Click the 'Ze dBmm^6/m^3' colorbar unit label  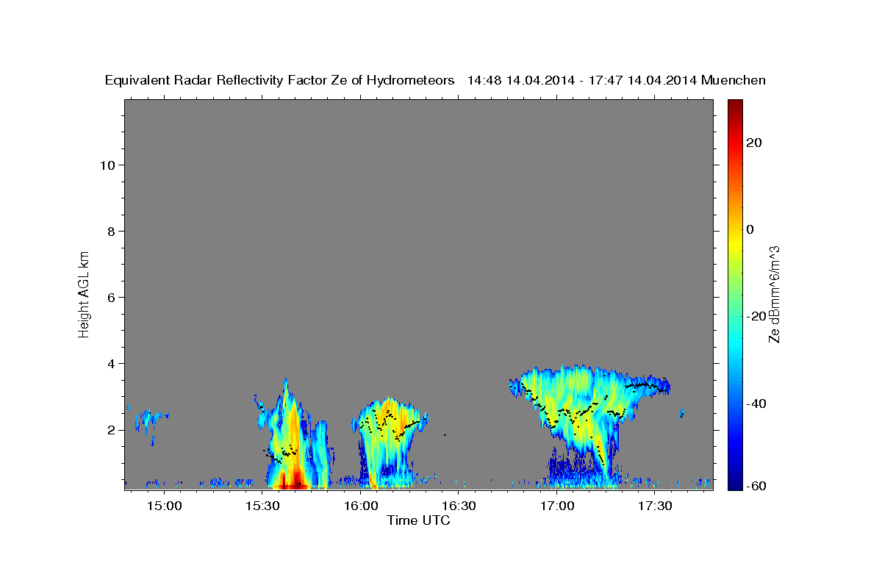[x=773, y=294]
